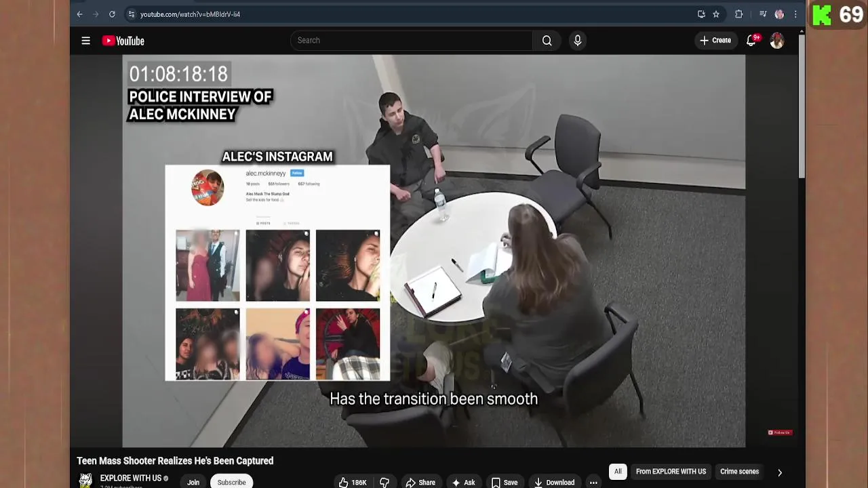Start voice search with microphone icon
Image resolution: width=868 pixels, height=488 pixels.
(578, 41)
